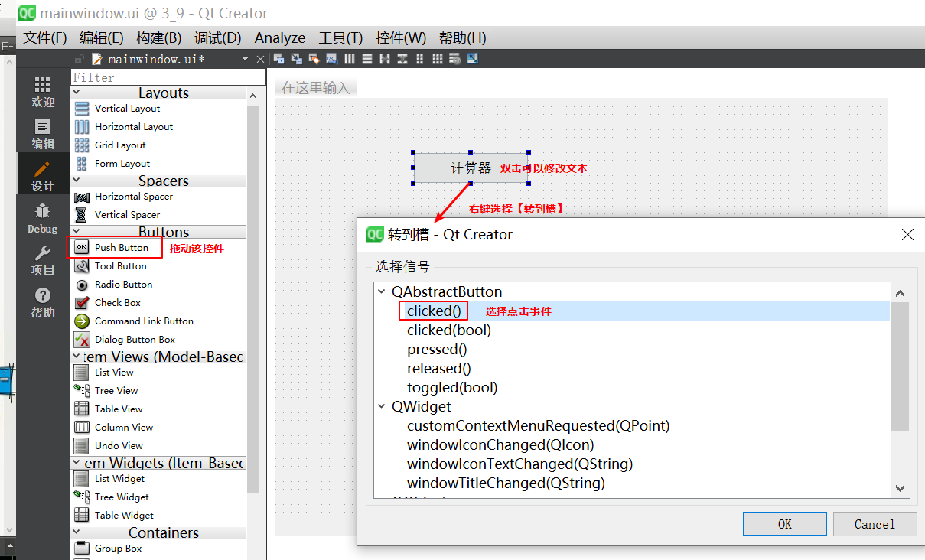Screen dimensions: 925x560
Task: Select toggled(bool) signal
Action: pos(452,387)
